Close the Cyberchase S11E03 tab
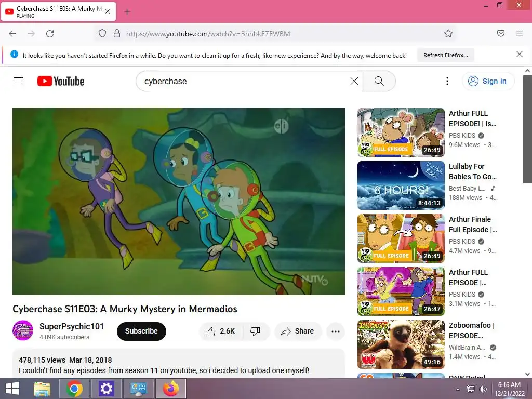The width and height of the screenshot is (532, 399). 108,11
